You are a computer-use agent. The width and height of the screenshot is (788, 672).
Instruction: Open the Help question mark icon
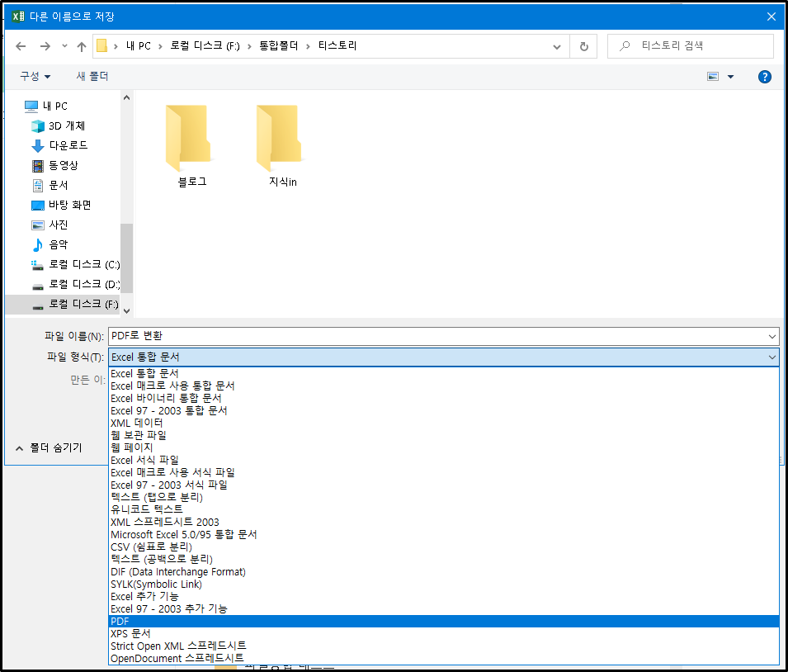coord(764,77)
